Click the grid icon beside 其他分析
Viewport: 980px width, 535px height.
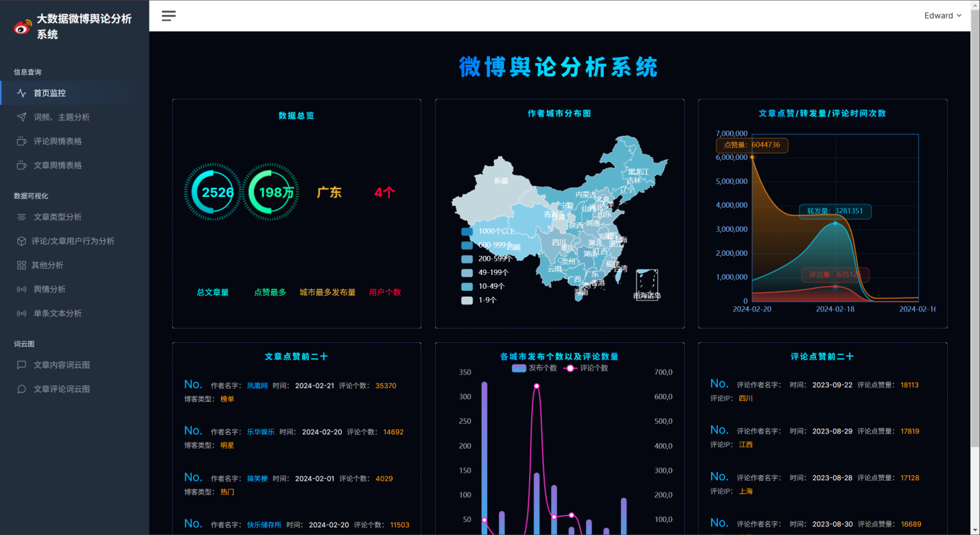22,265
